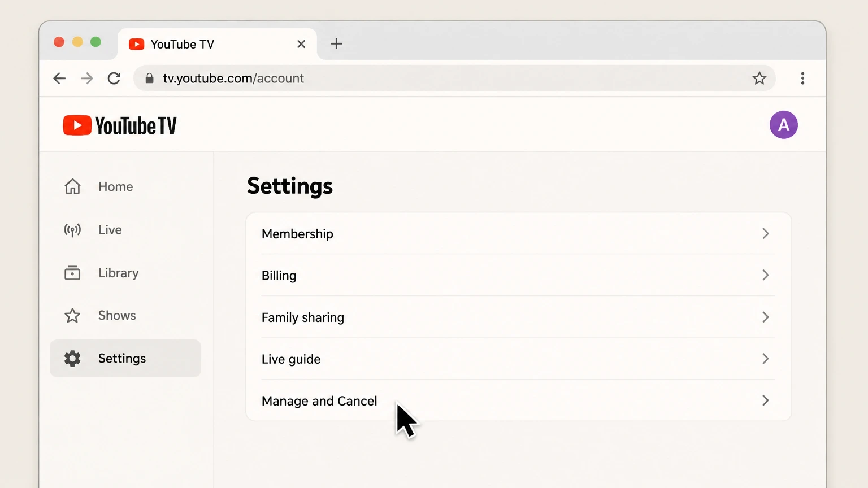Click the Settings gear icon
The width and height of the screenshot is (868, 488).
click(x=72, y=358)
